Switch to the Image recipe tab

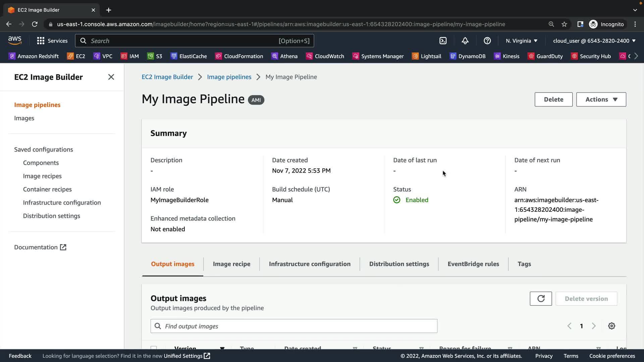point(231,264)
